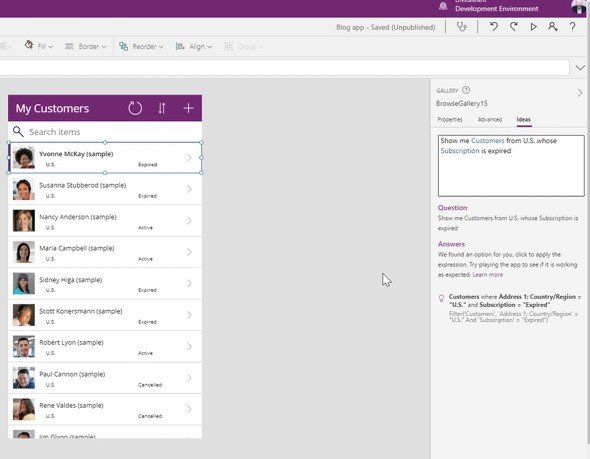This screenshot has height=459, width=590.
Task: Click the refresh icon in My Customers header
Action: coord(135,108)
